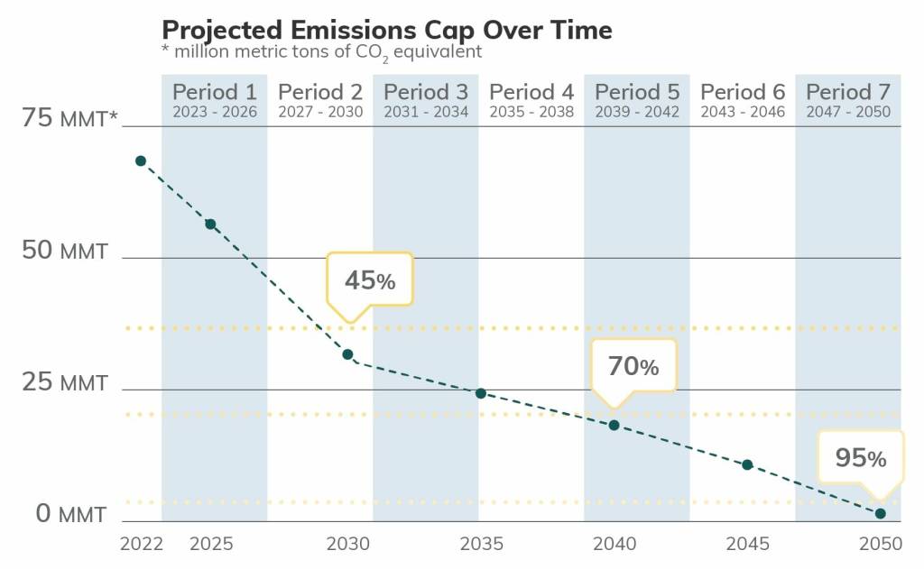
Task: Select the 2045 data point marker
Action: tap(747, 464)
